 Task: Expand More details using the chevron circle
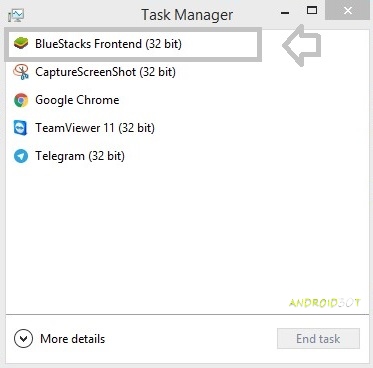tap(23, 339)
